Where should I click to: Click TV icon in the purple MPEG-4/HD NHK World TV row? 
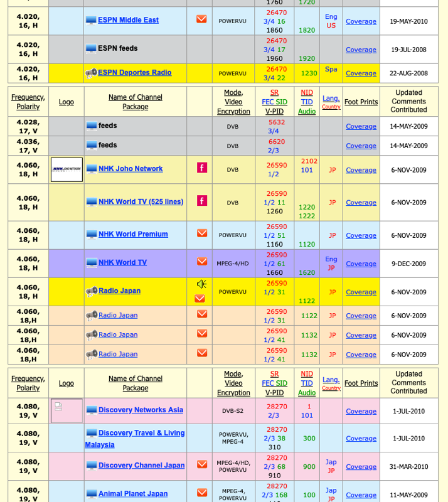(92, 262)
